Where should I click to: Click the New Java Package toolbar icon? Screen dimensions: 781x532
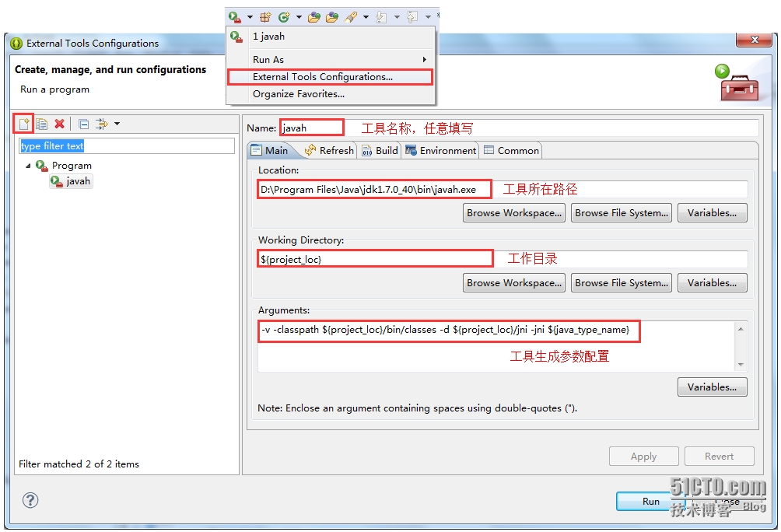pyautogui.click(x=265, y=17)
